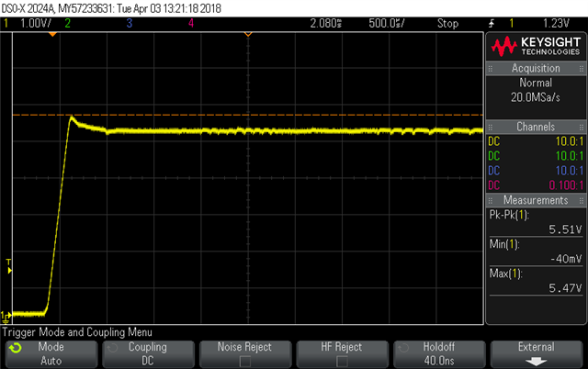The width and height of the screenshot is (588, 369).
Task: Select the Holdoff 40.0ns softkey
Action: (439, 353)
